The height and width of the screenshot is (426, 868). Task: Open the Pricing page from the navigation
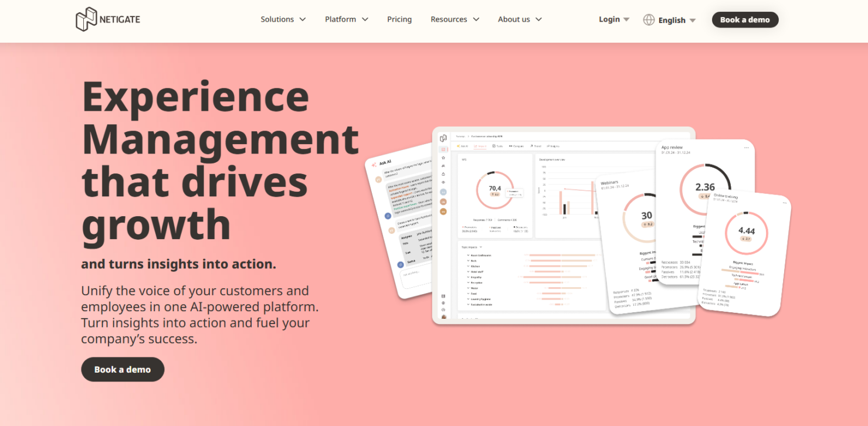click(x=399, y=19)
